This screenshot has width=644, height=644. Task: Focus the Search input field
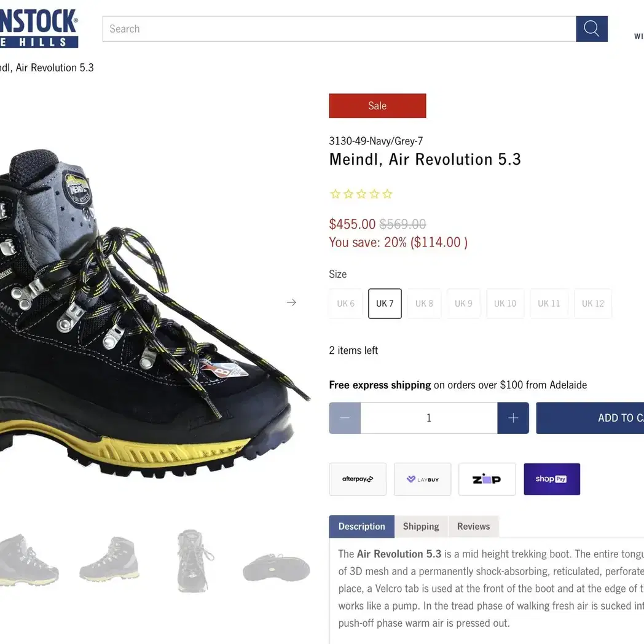click(x=339, y=29)
